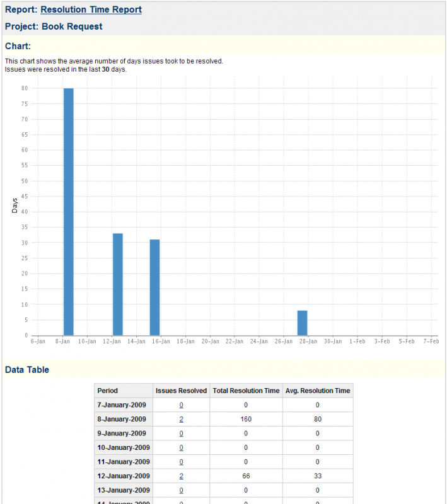Image resolution: width=447 pixels, height=504 pixels.
Task: Open issues resolved link for 10-January-2009
Action: [182, 448]
